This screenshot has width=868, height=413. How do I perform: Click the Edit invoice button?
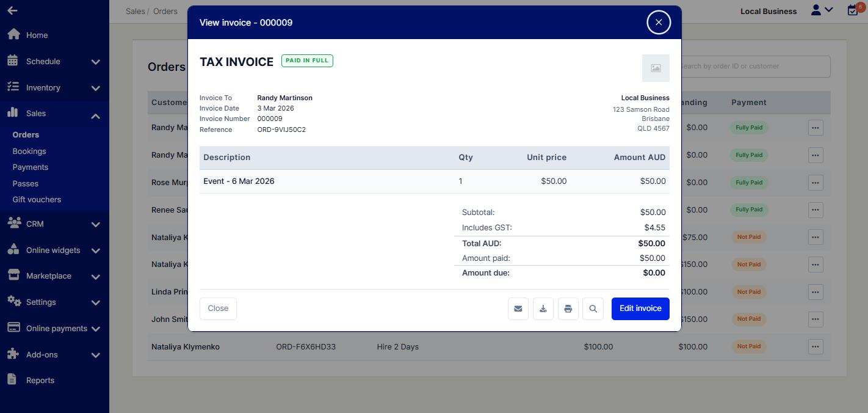pos(640,309)
